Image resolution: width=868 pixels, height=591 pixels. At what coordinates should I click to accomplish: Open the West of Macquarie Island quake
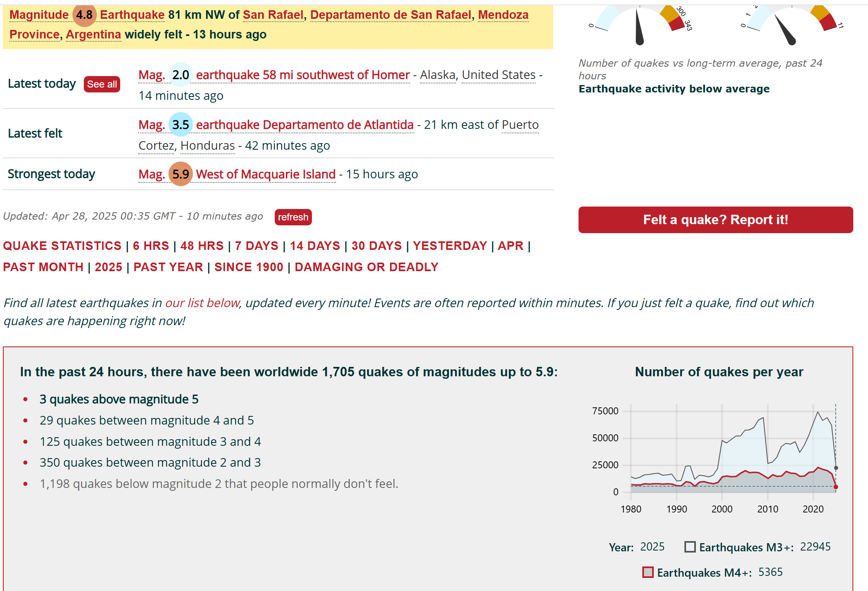(266, 174)
